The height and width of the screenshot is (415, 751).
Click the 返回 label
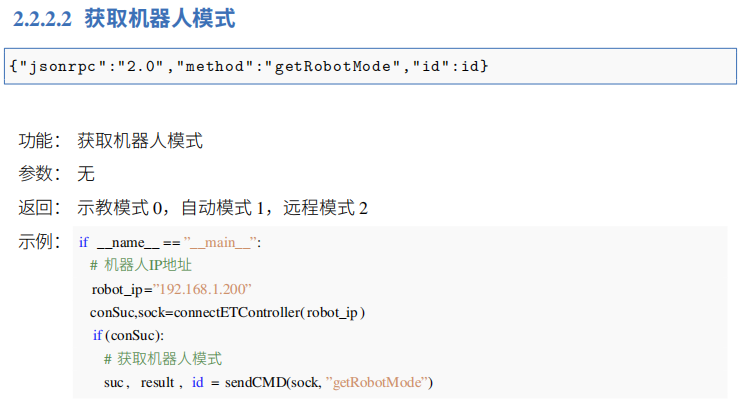tap(41, 208)
